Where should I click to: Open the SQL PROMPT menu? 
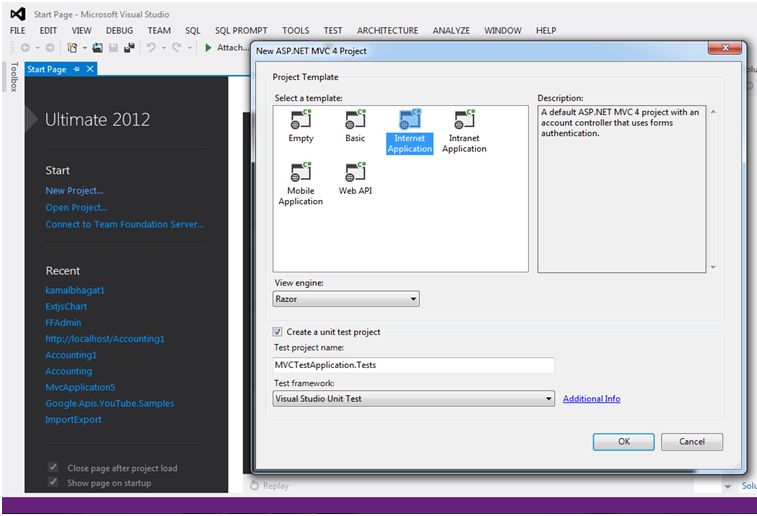[241, 30]
